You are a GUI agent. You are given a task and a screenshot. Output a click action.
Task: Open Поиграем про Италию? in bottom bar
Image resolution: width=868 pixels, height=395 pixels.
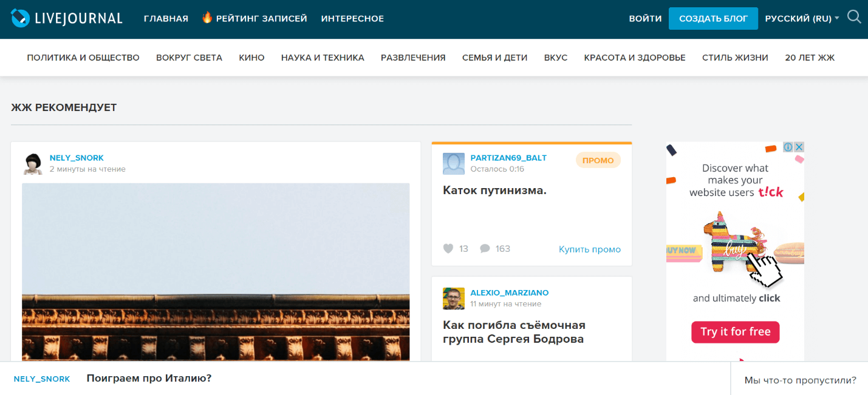point(149,379)
